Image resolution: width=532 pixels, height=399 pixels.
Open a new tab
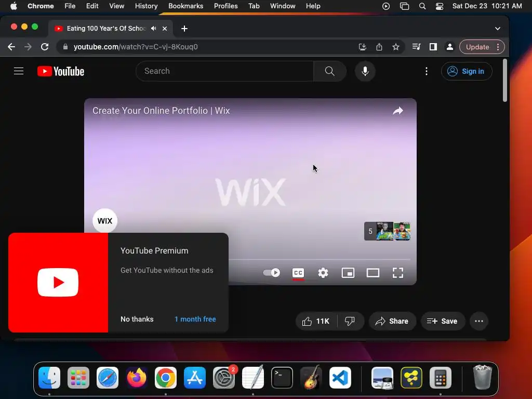click(184, 29)
